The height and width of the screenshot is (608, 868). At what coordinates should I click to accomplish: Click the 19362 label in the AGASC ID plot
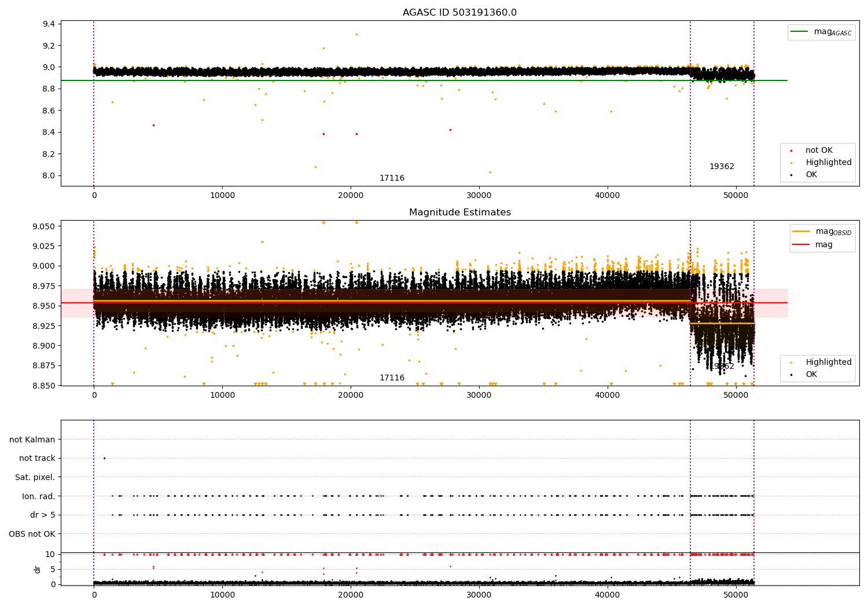pos(722,167)
